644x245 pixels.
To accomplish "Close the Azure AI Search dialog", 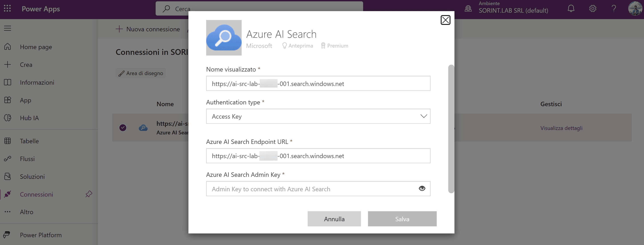I will tap(445, 20).
